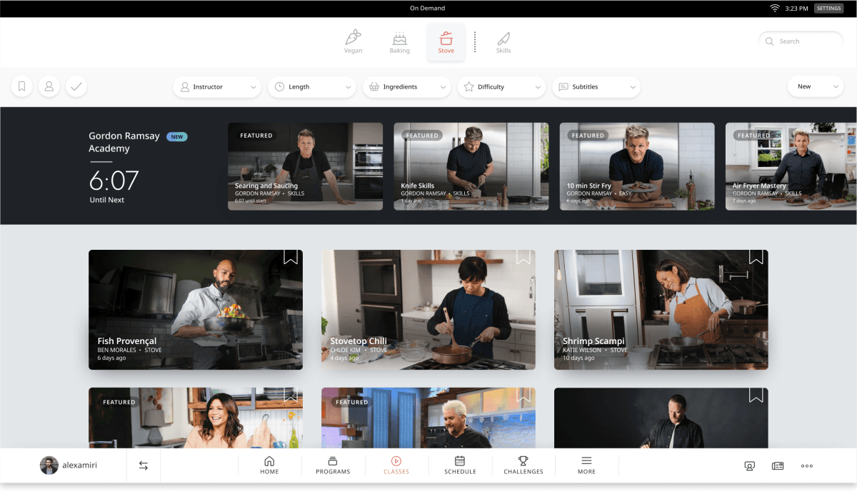Open the Shrimp Scampi class card

click(x=661, y=310)
